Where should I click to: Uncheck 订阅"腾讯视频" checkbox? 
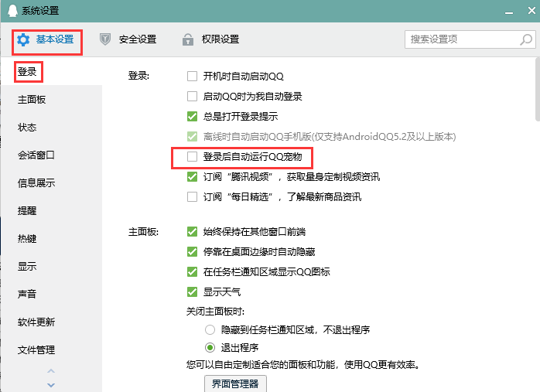coord(192,177)
